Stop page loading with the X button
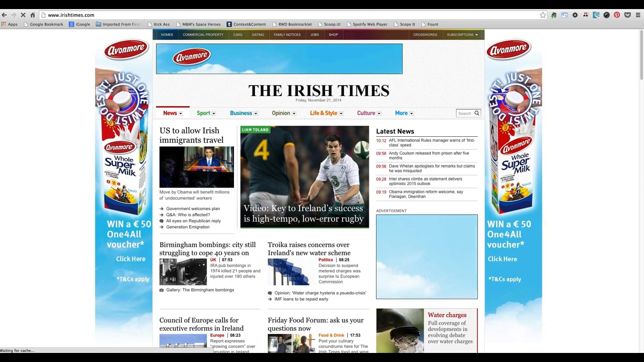The height and width of the screenshot is (362, 644). (x=23, y=15)
